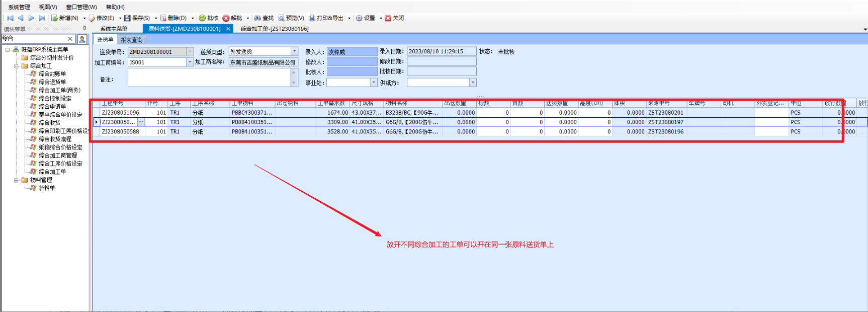
Task: Open 综合对账单 in the tree
Action: coord(52,74)
